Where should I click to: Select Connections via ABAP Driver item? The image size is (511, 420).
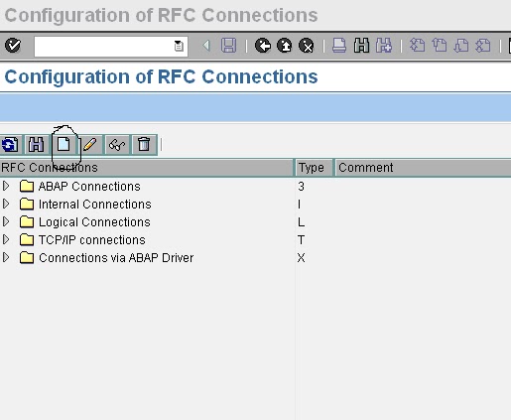(116, 258)
